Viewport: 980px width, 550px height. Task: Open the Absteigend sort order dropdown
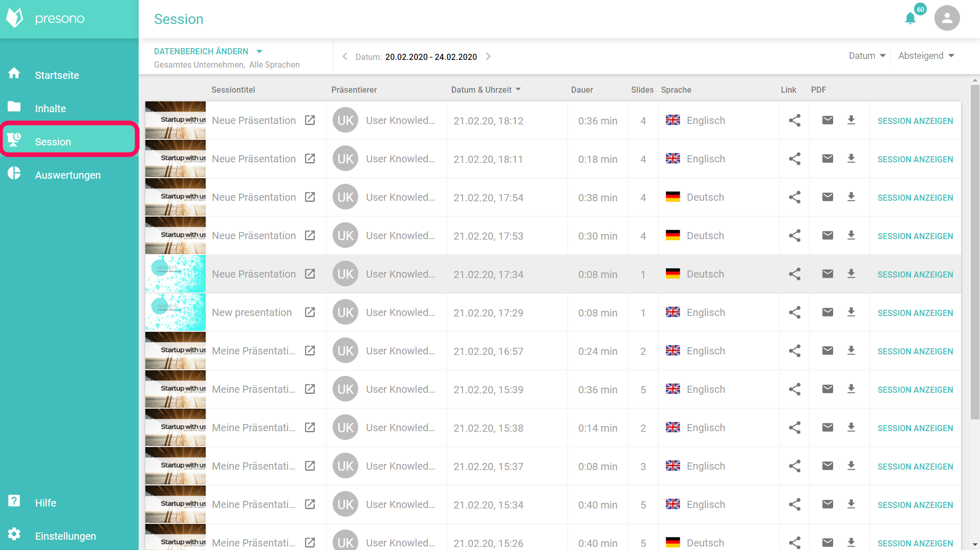926,56
